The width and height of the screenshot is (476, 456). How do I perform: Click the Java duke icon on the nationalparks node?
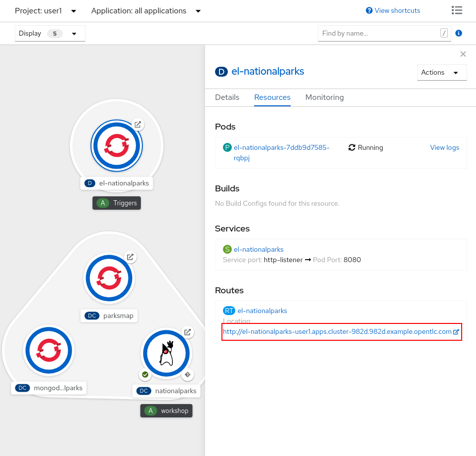(x=166, y=353)
